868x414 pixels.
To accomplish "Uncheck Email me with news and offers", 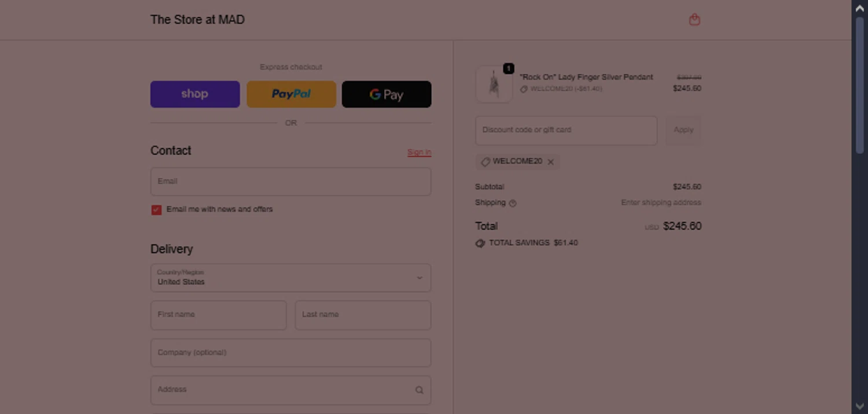I will tap(156, 210).
